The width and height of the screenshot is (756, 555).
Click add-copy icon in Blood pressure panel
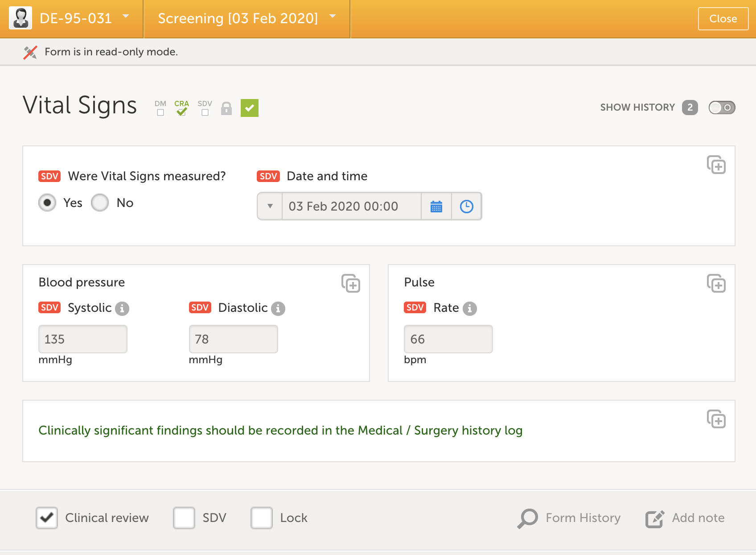(351, 283)
